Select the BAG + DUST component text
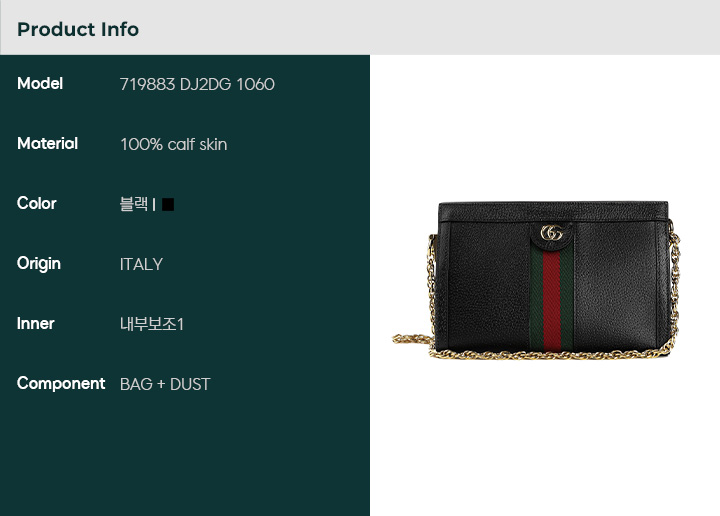 coord(165,384)
